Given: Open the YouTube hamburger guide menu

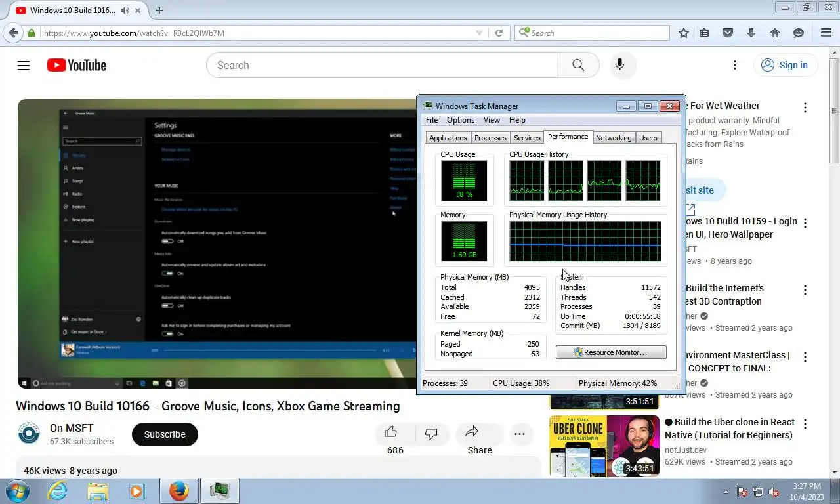Looking at the screenshot, I should coord(24,65).
